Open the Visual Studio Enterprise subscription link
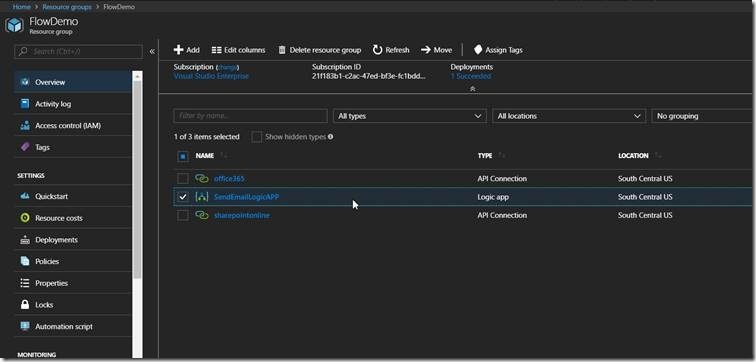This screenshot has width=756, height=362. click(211, 76)
